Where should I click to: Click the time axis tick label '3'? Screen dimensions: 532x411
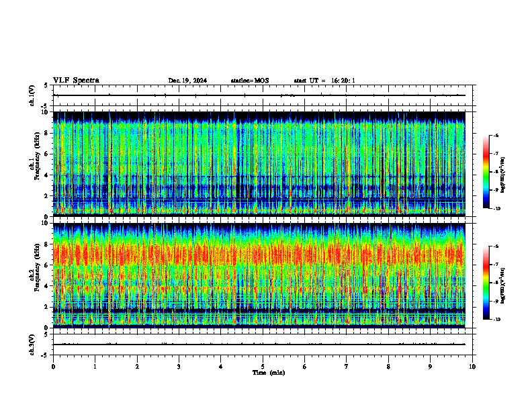tap(179, 367)
